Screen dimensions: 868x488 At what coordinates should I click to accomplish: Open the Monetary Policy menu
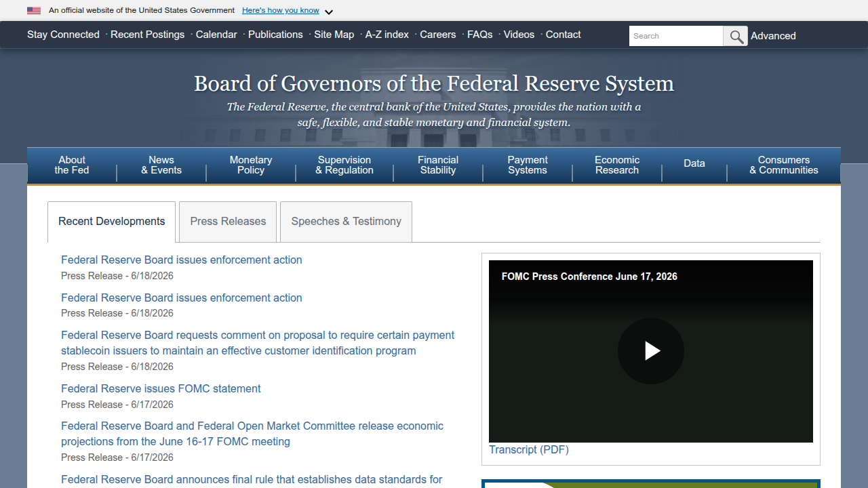pyautogui.click(x=251, y=165)
